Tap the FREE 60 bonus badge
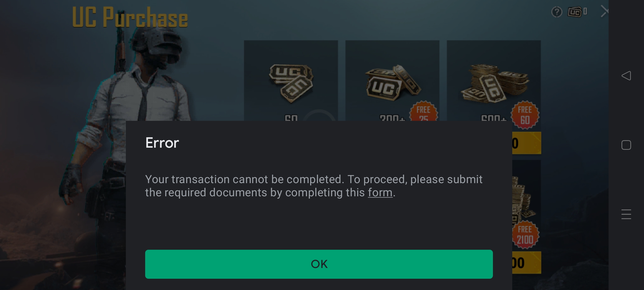This screenshot has width=644, height=290. click(525, 115)
